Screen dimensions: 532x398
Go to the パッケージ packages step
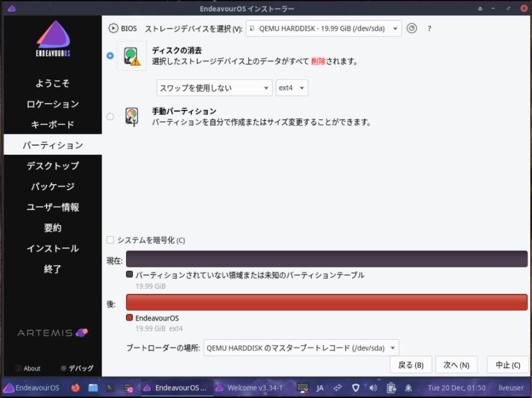52,186
